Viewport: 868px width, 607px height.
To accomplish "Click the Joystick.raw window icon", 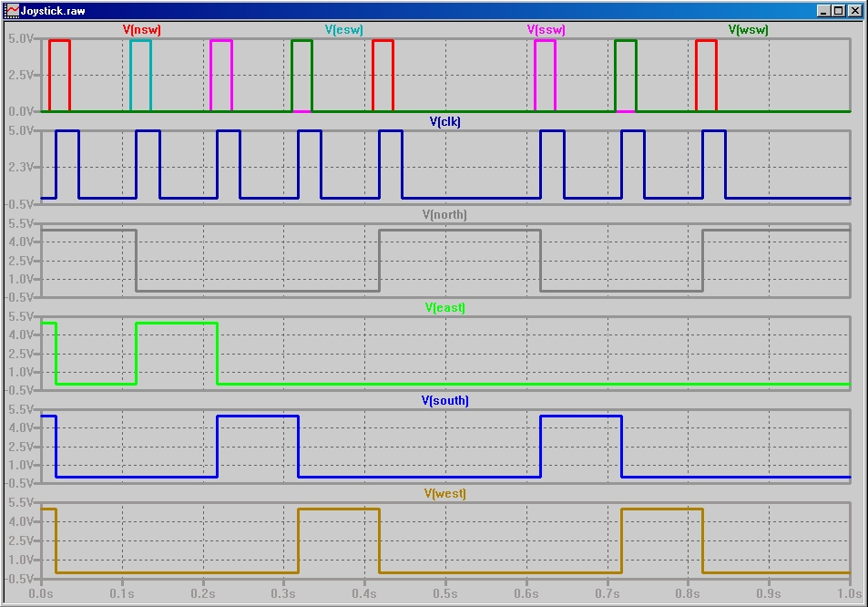I will [x=11, y=11].
